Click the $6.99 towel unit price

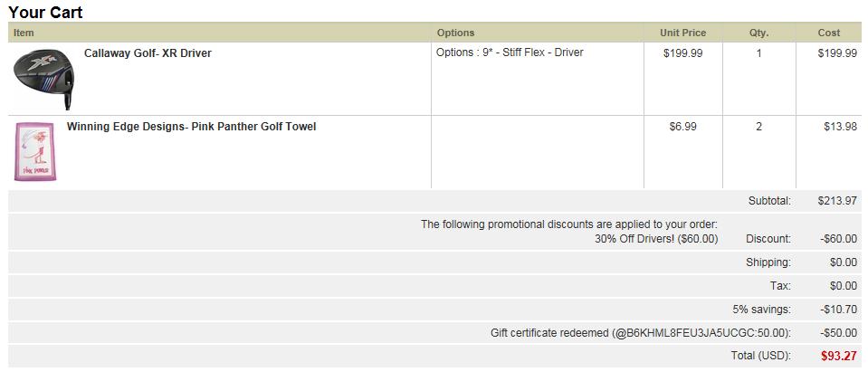[682, 127]
